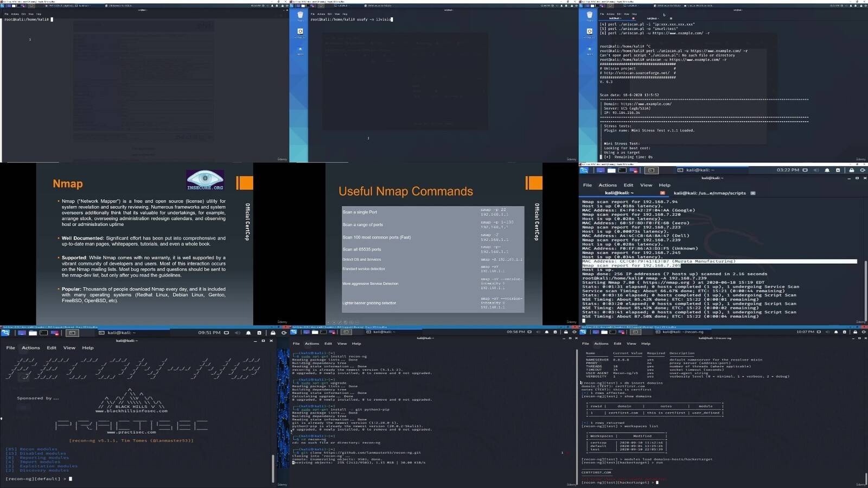Open workspace switcher in 09:51 PM taskbar

pos(73,333)
